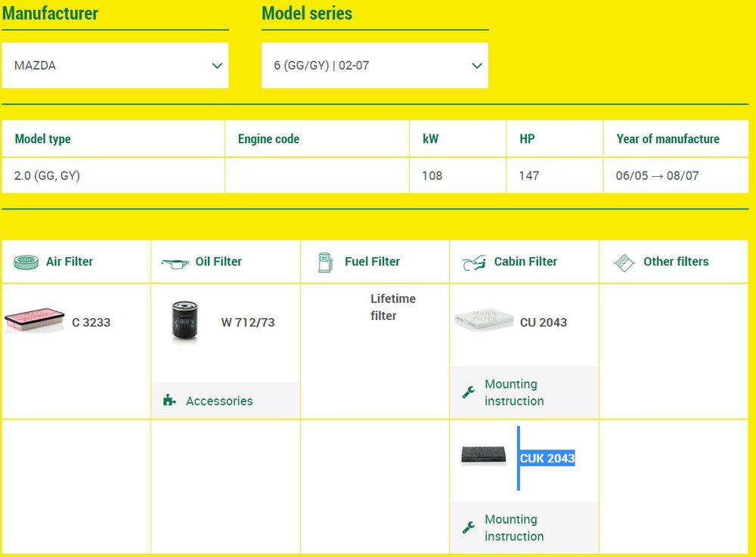Click wrench icon under CUK 2043
756x557 pixels.
tap(469, 528)
